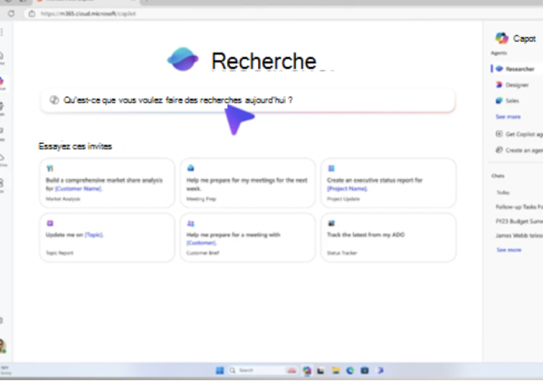
Task: Click the browser reload button
Action: pyautogui.click(x=11, y=14)
